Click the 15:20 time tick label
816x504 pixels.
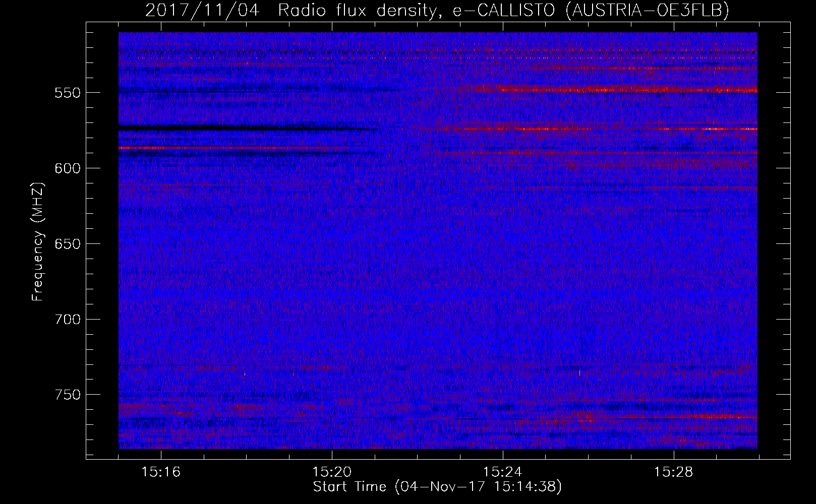(x=332, y=472)
